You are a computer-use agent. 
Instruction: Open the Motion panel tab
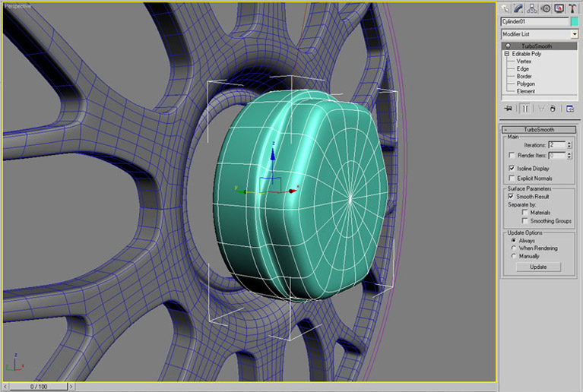546,8
